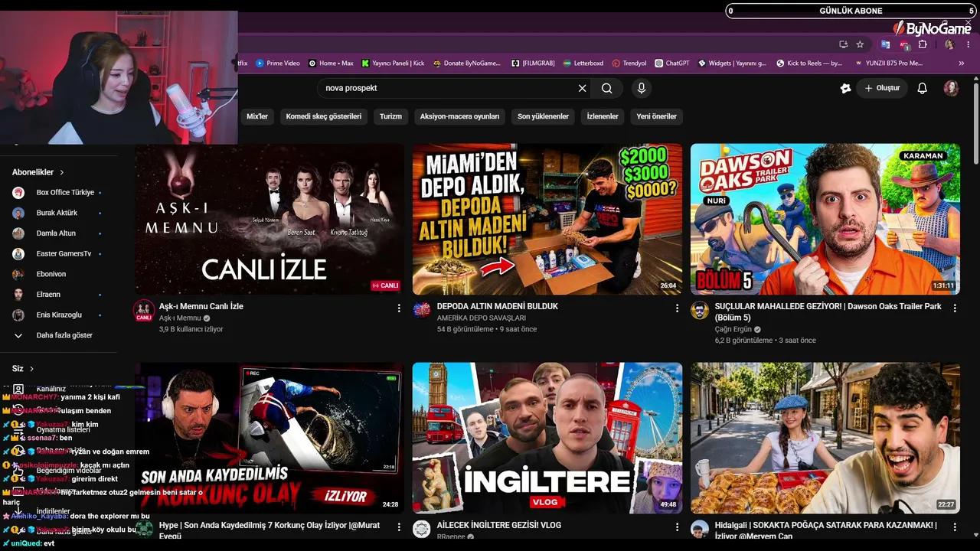
Task: Select the 'Aksiyon-macera oyunları' chip
Action: tap(459, 116)
